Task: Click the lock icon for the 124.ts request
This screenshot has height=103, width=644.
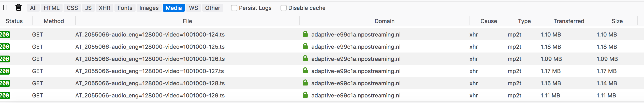Action: coord(305,34)
